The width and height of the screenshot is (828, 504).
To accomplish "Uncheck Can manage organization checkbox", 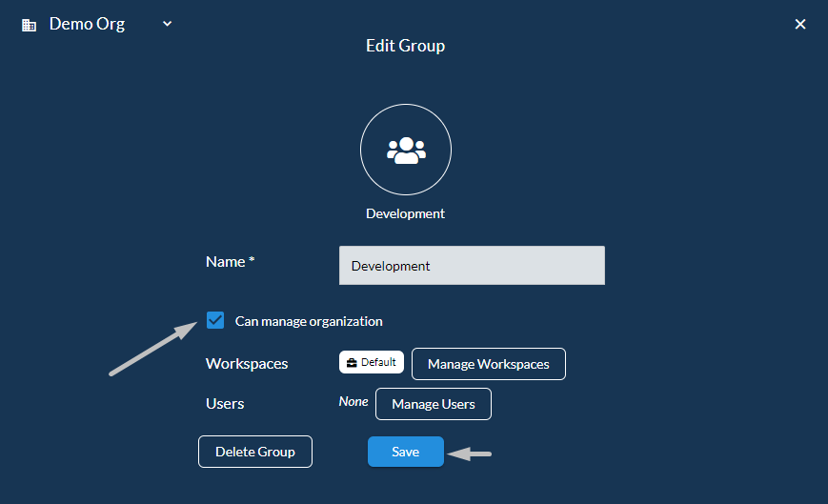I will [x=215, y=320].
